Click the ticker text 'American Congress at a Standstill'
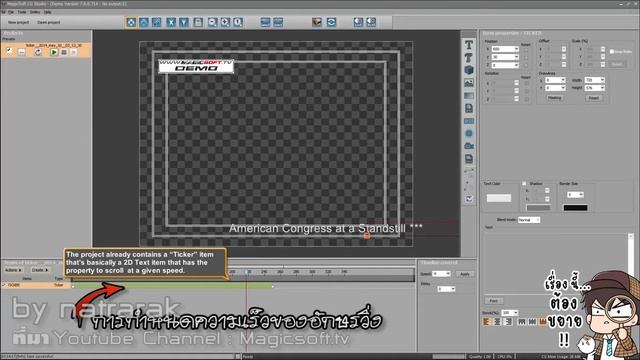This screenshot has height=360, width=640. click(318, 229)
